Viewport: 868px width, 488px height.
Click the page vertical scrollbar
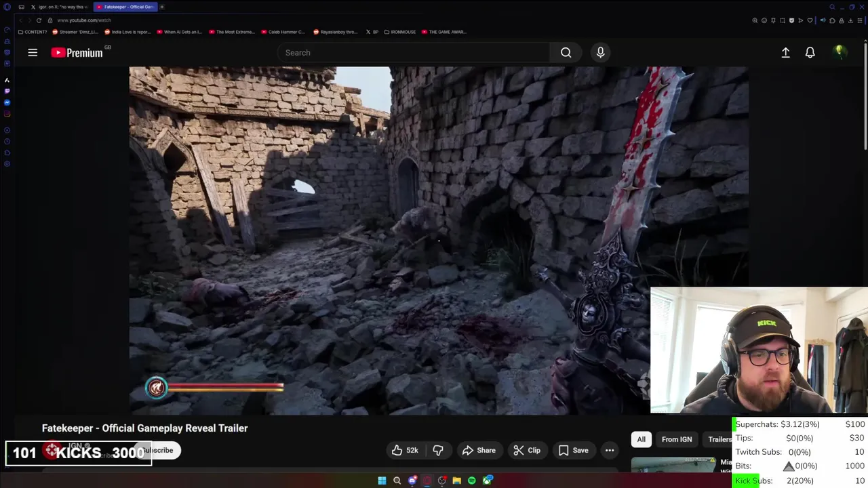pyautogui.click(x=865, y=95)
